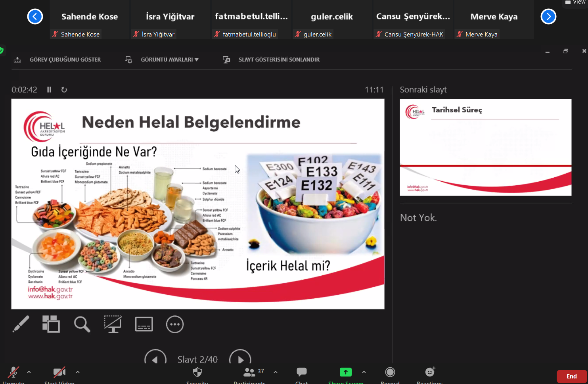Click the Tarihsel Süreç next slide thumbnail
This screenshot has width=588, height=384.
click(485, 147)
